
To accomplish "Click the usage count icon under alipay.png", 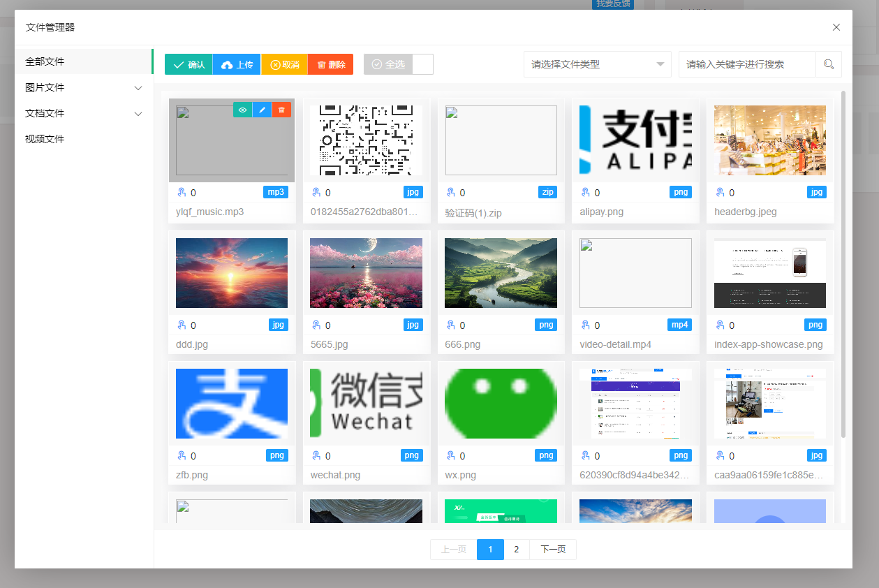I will (585, 193).
